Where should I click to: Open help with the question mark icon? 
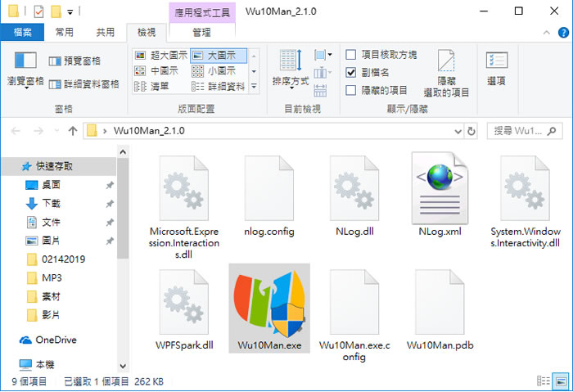pyautogui.click(x=563, y=33)
